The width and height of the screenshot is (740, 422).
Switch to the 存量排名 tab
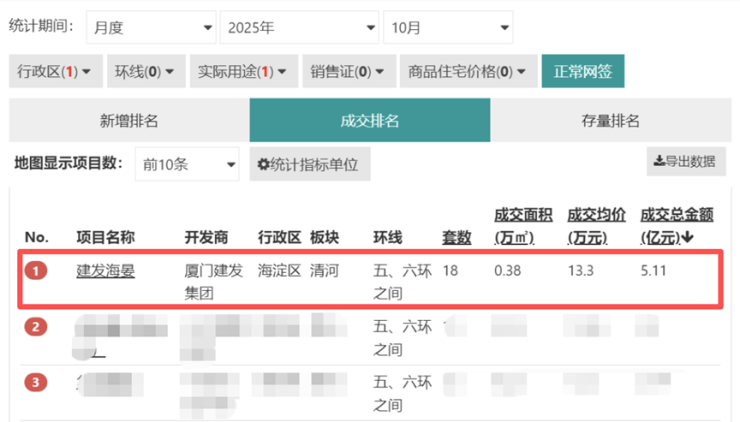(x=610, y=121)
